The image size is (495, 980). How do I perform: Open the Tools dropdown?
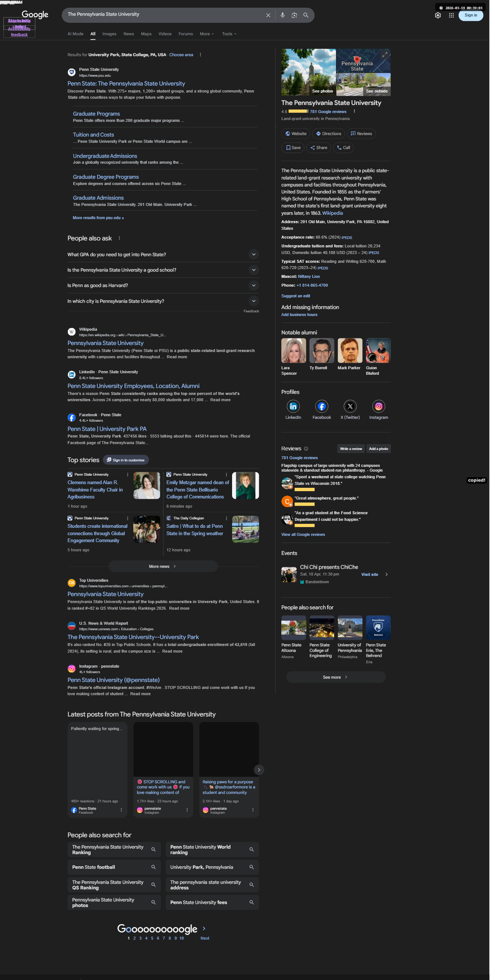(x=229, y=34)
